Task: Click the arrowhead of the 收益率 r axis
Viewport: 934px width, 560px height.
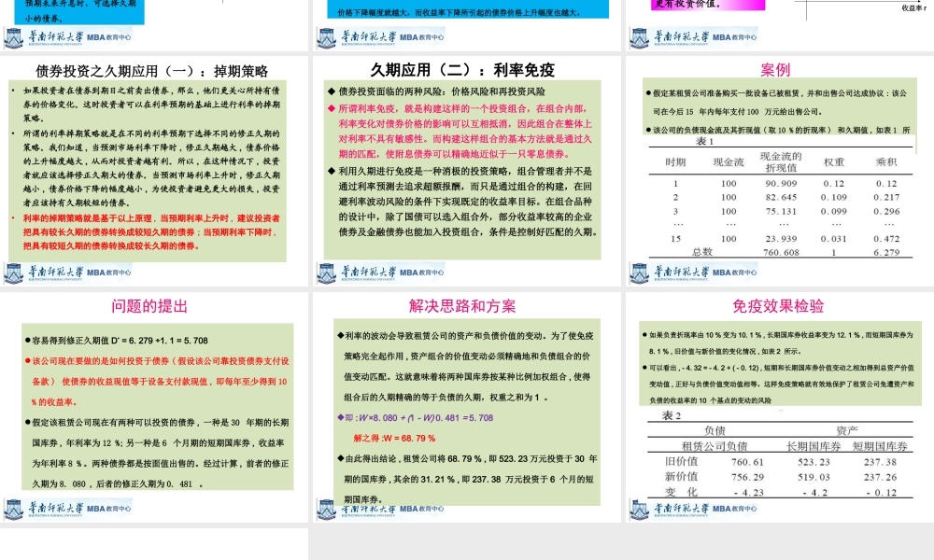Action: [x=919, y=3]
